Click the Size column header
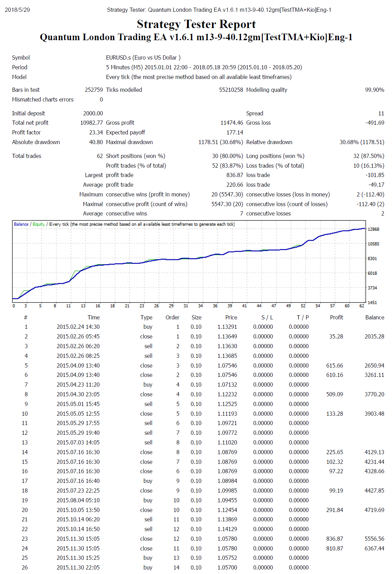 (196, 317)
